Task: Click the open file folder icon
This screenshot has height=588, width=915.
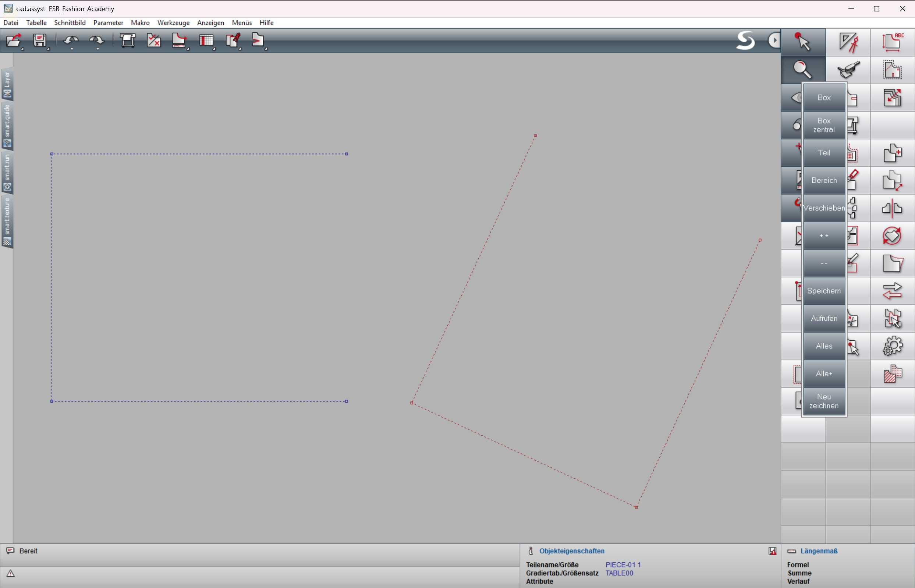Action: tap(14, 40)
